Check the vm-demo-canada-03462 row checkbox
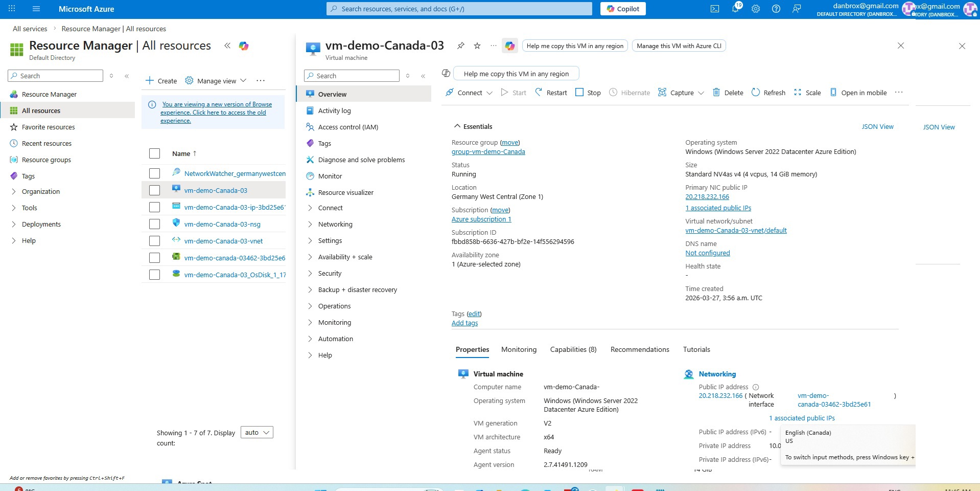 [x=154, y=258]
